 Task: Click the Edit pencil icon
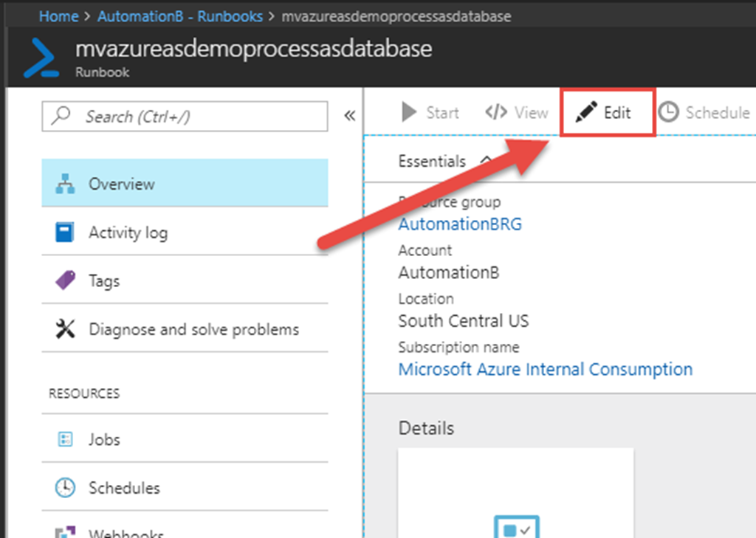(585, 113)
